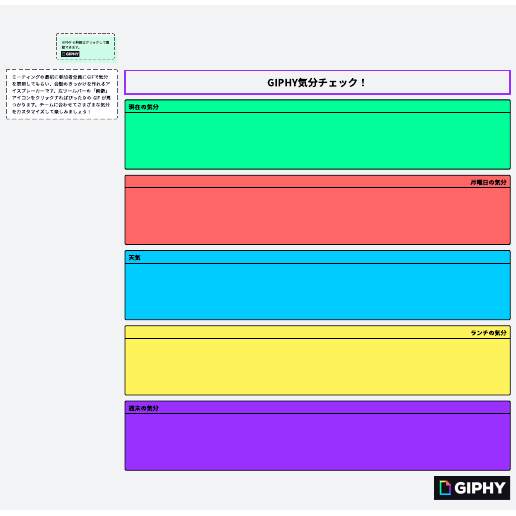This screenshot has width=516, height=516.
Task: Click inside the red Monday-mood body area
Action: 317,216
